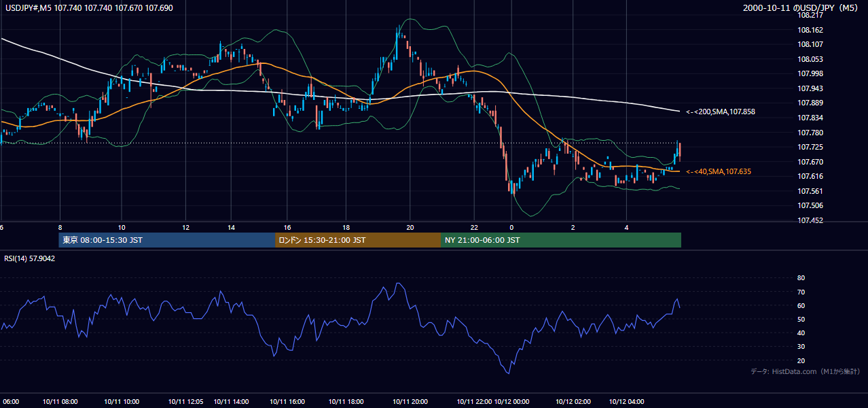Select the NY 21:00-06:00 JST session bar
868x408 pixels.
click(561, 240)
